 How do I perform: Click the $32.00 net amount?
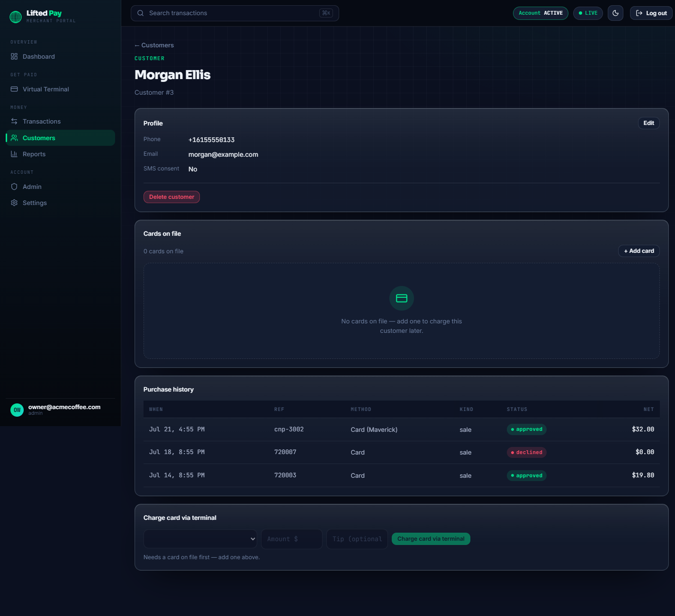coord(643,429)
